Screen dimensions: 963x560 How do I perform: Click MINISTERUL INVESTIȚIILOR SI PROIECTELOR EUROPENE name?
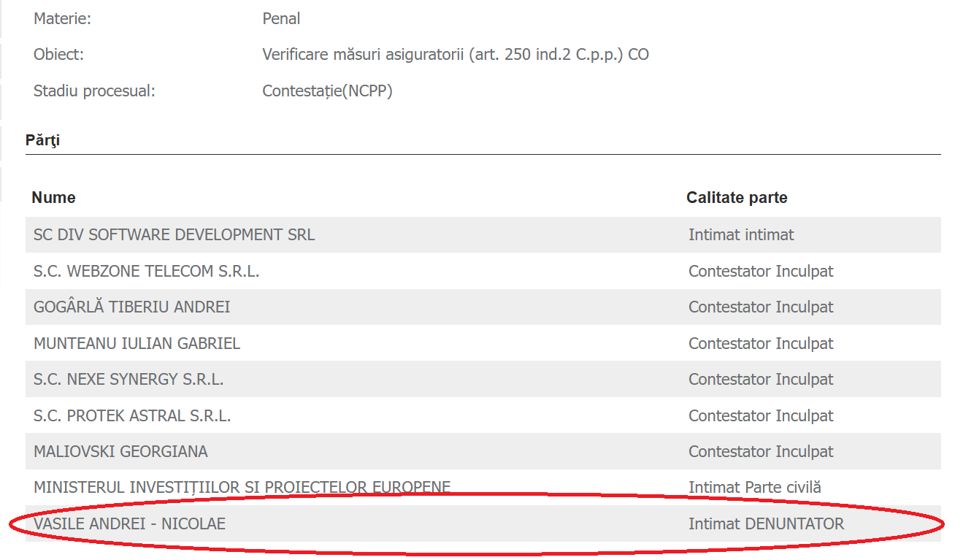click(x=242, y=487)
